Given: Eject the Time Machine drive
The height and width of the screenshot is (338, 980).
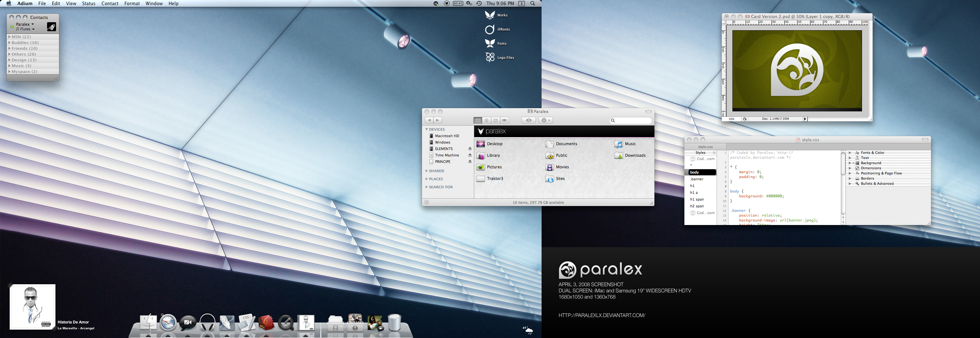Looking at the screenshot, I should (470, 155).
